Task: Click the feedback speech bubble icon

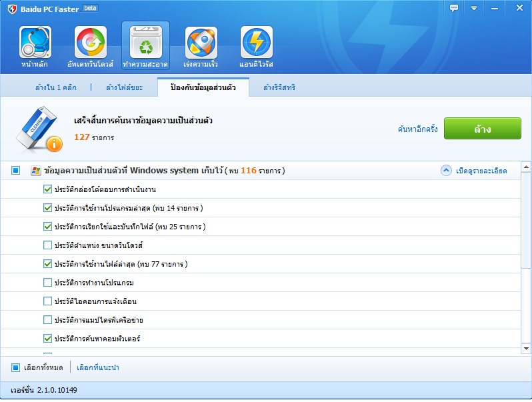Action: coord(454,8)
